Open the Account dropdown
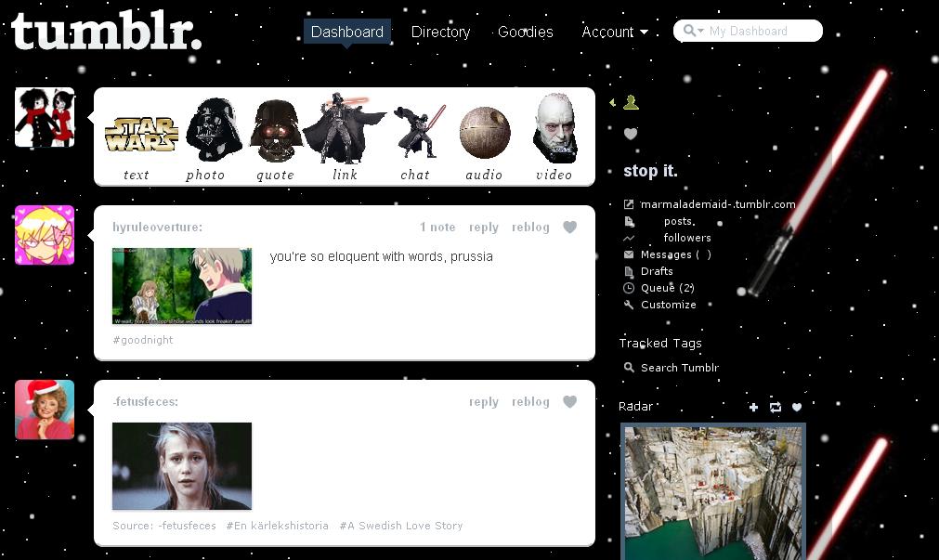Viewport: 939px width, 560px height. click(x=613, y=32)
